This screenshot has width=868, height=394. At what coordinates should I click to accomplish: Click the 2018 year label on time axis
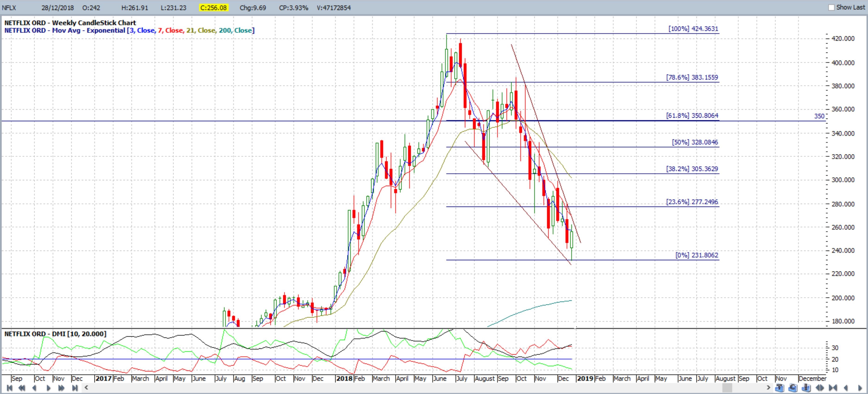pos(344,378)
